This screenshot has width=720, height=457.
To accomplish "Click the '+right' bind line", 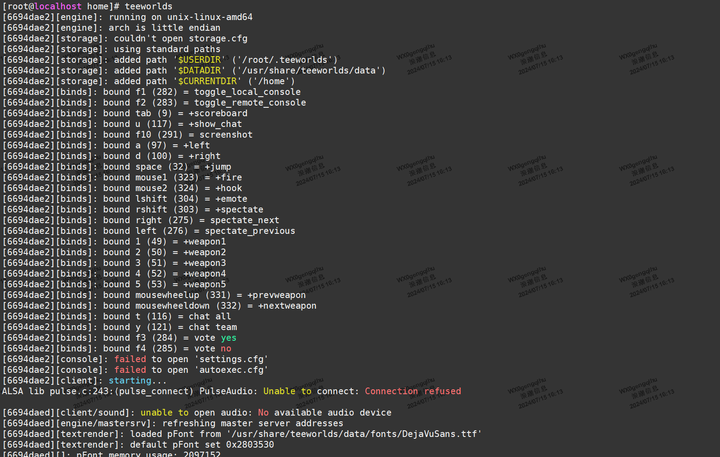I will (x=111, y=156).
